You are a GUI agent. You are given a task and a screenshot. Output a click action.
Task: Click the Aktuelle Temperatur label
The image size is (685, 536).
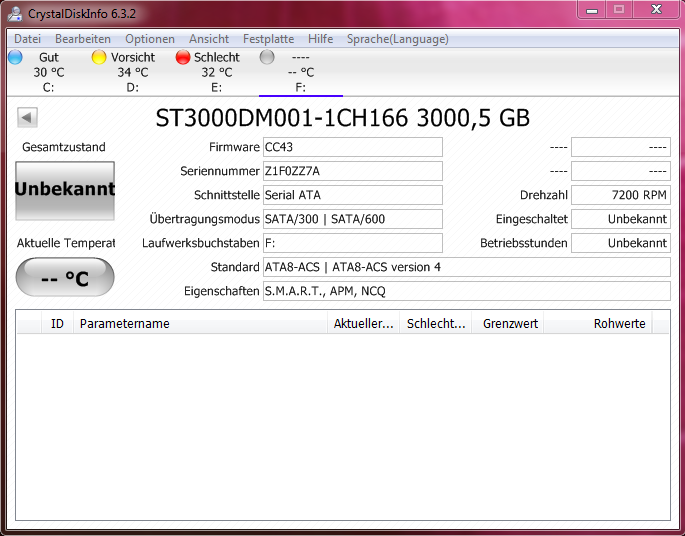coord(66,243)
